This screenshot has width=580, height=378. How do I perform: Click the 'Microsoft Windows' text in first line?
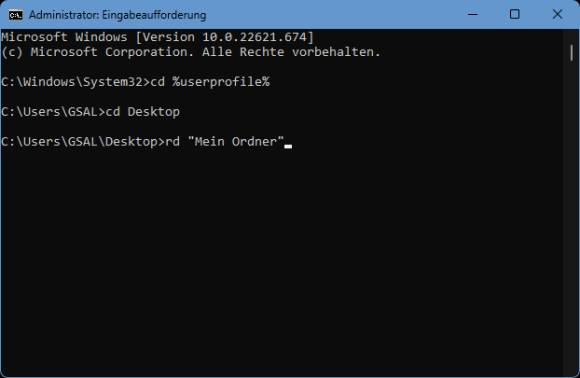(x=64, y=37)
